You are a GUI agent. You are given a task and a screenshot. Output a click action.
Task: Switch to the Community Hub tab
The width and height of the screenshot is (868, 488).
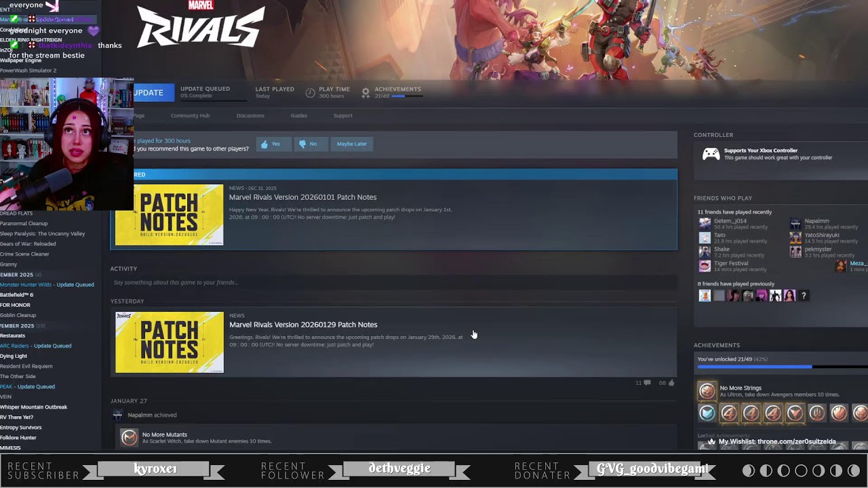pyautogui.click(x=190, y=115)
